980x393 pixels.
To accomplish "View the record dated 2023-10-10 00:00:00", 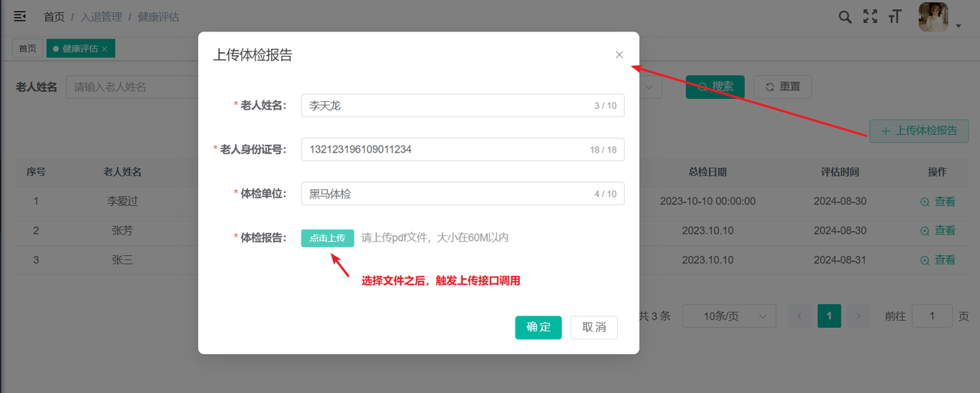I will point(938,201).
